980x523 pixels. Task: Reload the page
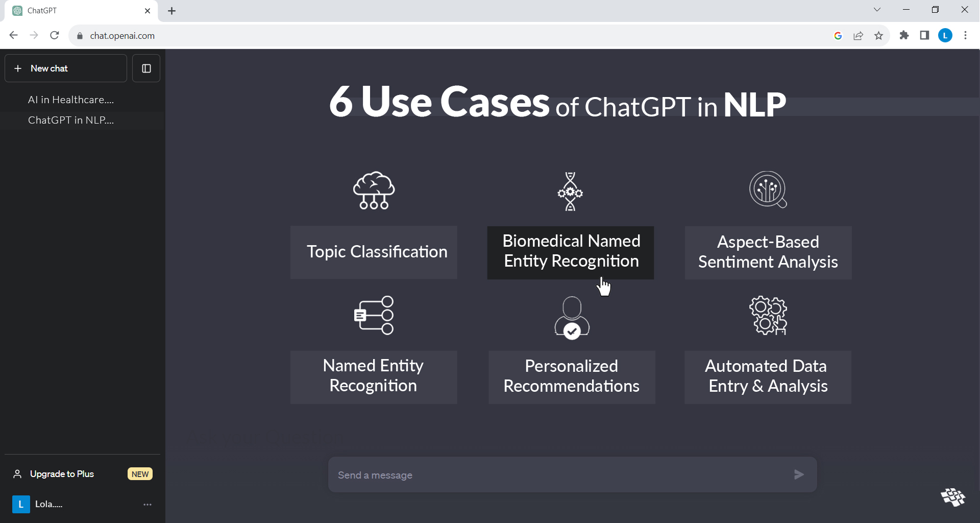(x=54, y=35)
